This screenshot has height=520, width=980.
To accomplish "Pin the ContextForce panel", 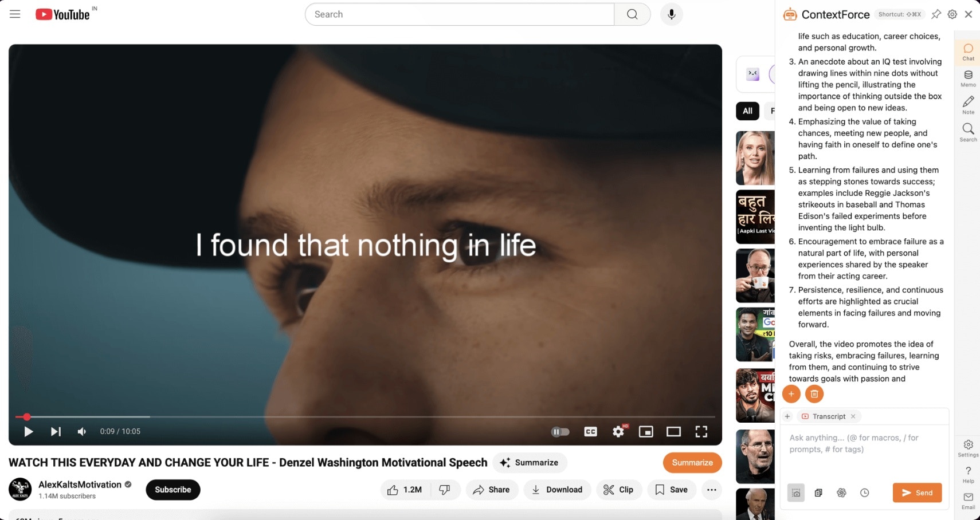I will (936, 14).
